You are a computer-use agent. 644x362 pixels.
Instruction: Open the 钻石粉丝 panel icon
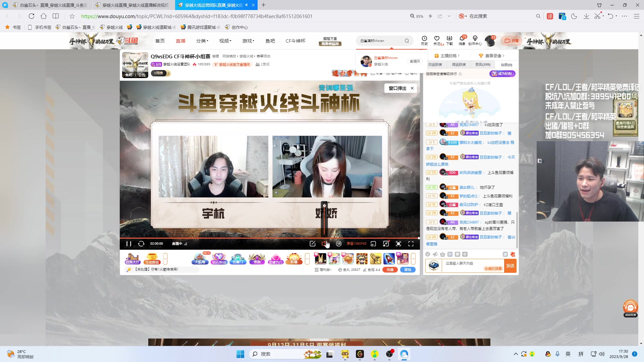pyautogui.click(x=220, y=259)
